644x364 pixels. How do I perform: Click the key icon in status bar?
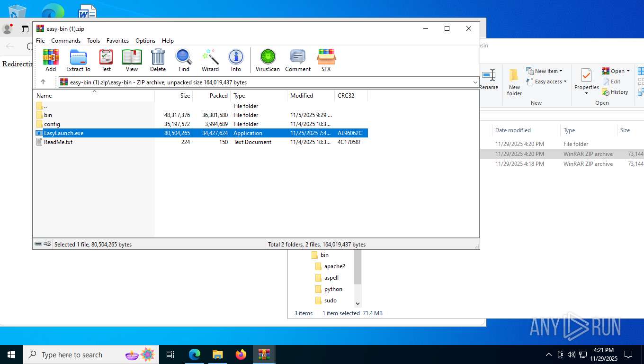pyautogui.click(x=47, y=244)
